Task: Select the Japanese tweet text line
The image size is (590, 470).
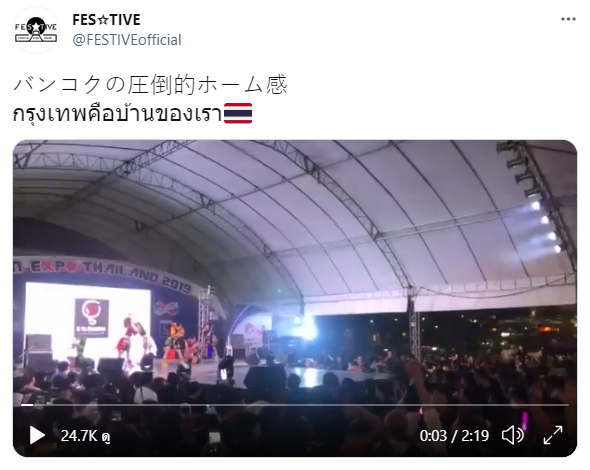Action: 151,84
